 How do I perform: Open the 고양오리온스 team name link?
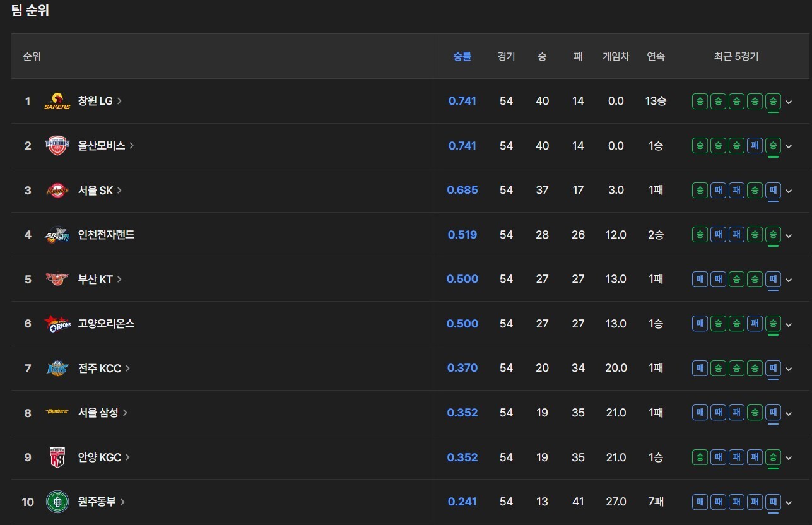point(106,324)
